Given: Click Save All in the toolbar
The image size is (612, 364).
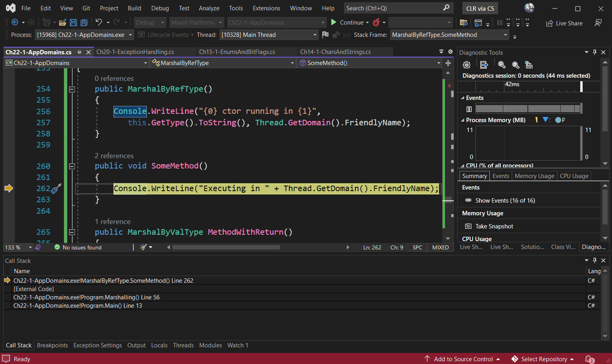Looking at the screenshot, I should [84, 23].
